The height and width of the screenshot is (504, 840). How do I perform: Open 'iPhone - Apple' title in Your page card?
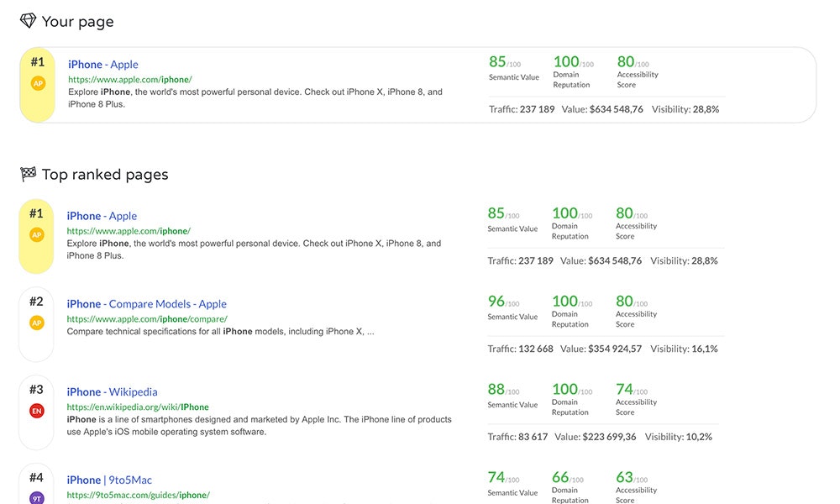[x=103, y=65]
